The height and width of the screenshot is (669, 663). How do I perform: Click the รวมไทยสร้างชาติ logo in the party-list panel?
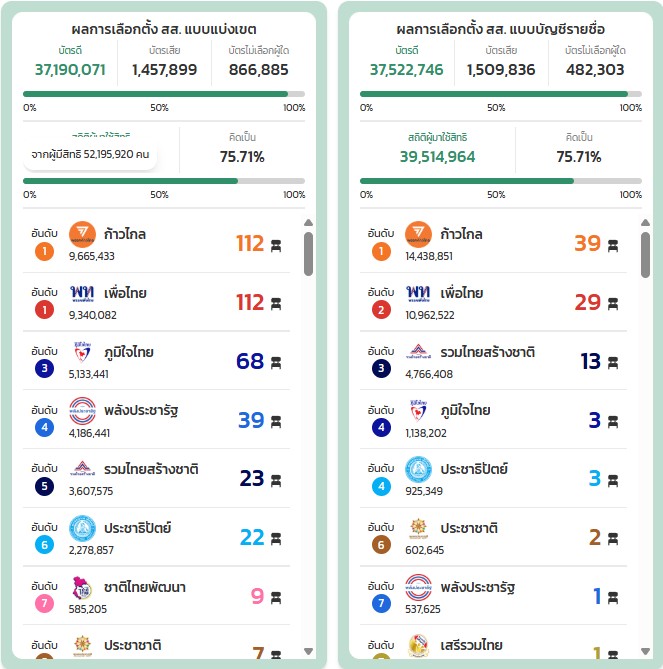(x=418, y=352)
